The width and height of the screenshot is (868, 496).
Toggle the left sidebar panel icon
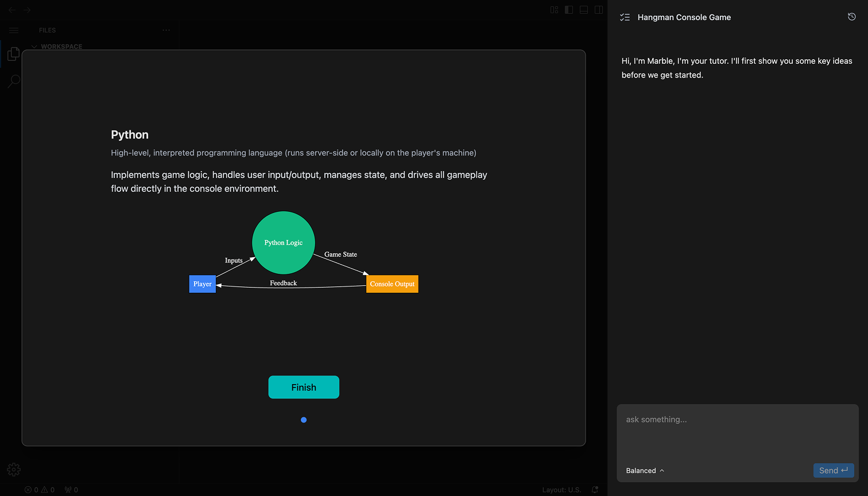(568, 10)
